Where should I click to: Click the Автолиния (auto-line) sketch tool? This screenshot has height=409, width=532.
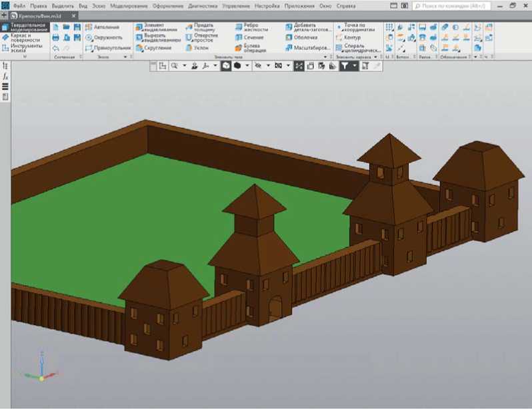[106, 27]
